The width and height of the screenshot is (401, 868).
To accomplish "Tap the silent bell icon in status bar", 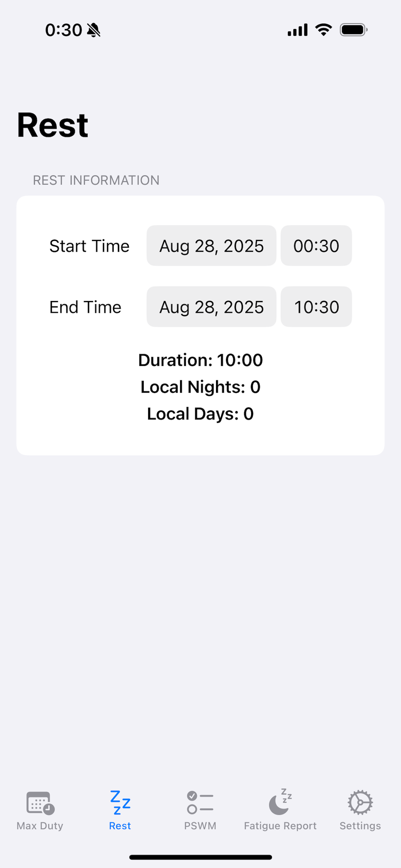I will tap(94, 30).
